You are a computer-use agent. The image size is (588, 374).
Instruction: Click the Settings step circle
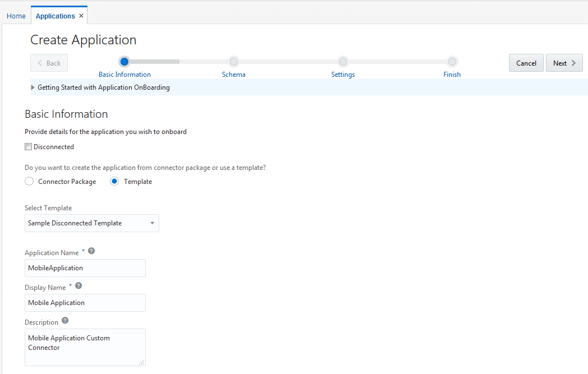coord(343,62)
